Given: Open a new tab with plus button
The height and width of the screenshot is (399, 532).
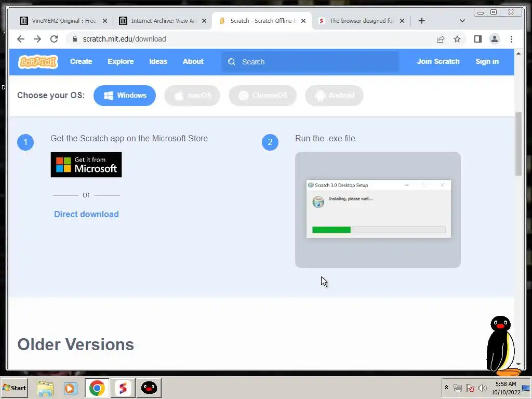Looking at the screenshot, I should [422, 21].
